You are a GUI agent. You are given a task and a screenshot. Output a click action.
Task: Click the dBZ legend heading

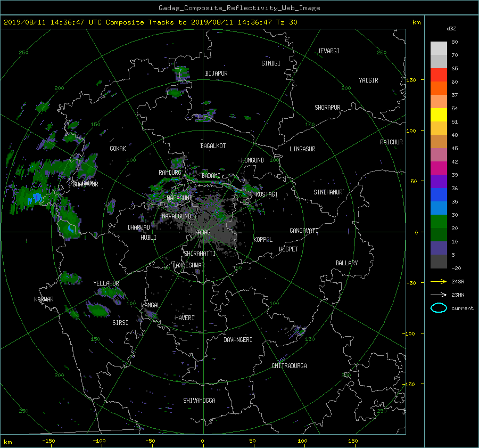(x=451, y=29)
